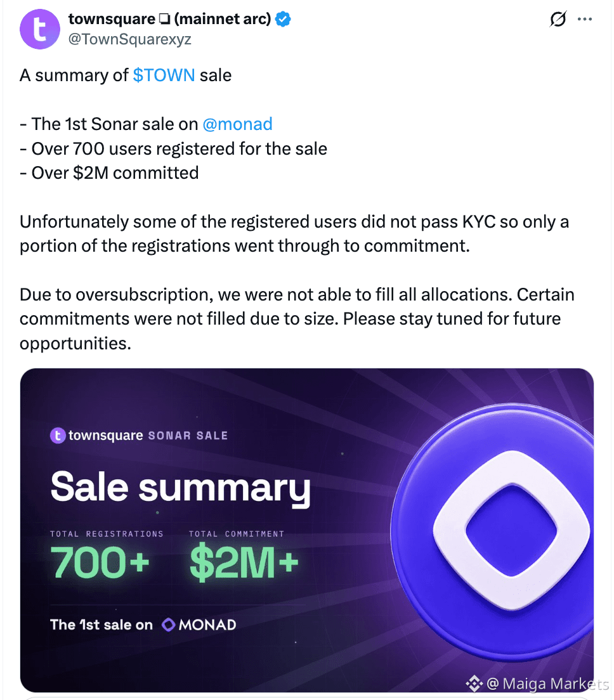The width and height of the screenshot is (614, 700).
Task: Click the square emoji after townsquare name
Action: click(165, 19)
